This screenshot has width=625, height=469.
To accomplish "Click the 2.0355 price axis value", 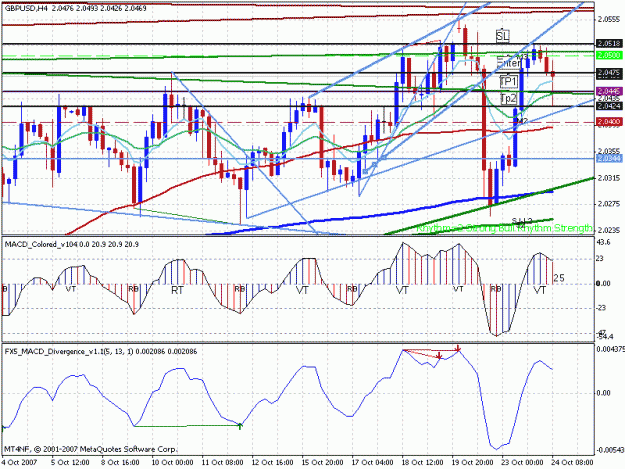I will tap(609, 151).
